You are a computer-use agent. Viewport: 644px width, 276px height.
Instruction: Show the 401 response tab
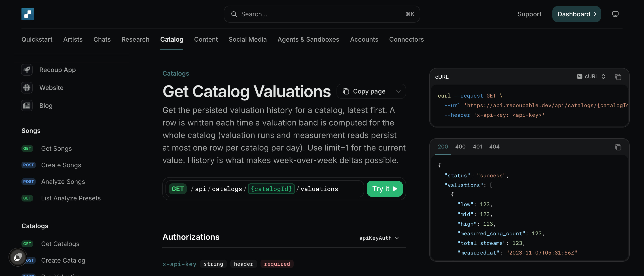(x=477, y=147)
